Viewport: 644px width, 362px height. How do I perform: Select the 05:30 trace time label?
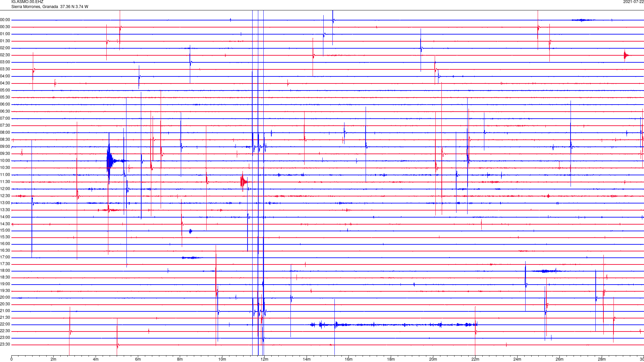[5, 98]
